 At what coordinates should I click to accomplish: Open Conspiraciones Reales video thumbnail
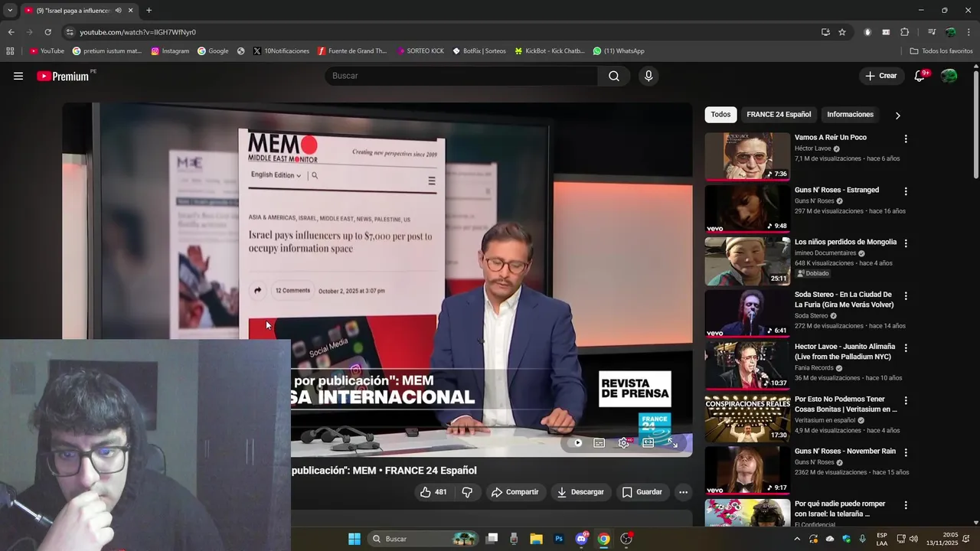pos(747,418)
